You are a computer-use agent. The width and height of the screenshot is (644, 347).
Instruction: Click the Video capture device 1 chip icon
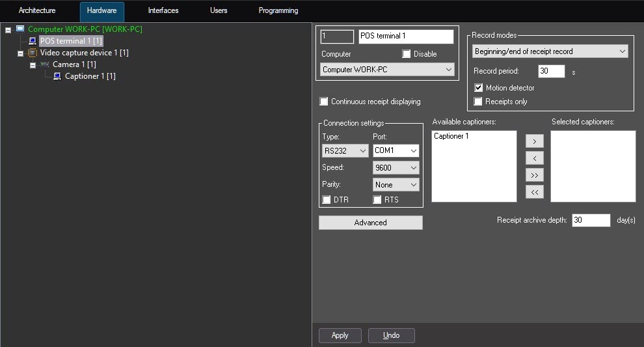[x=33, y=53]
